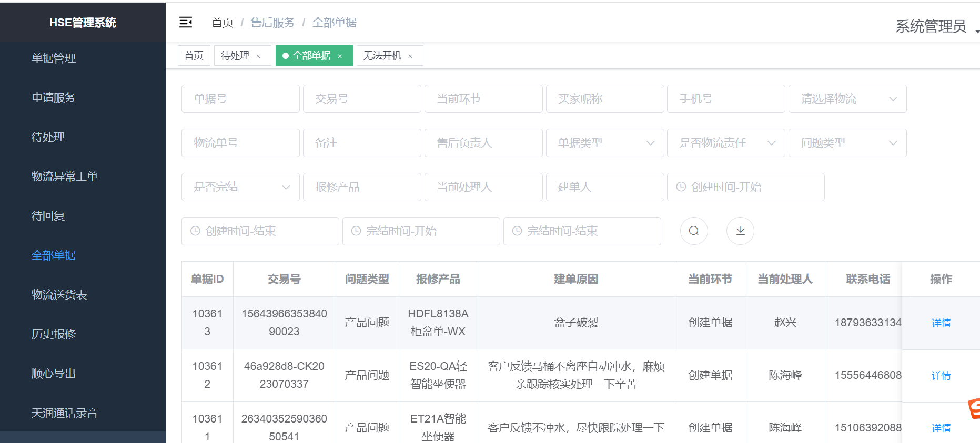This screenshot has width=980, height=443.
Task: Open 完结时间-开始 date picker
Action: [421, 231]
